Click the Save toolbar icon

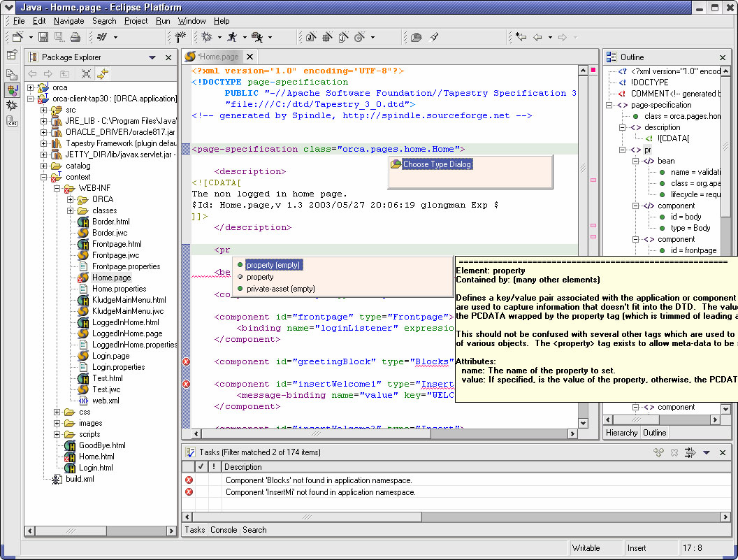[x=43, y=37]
